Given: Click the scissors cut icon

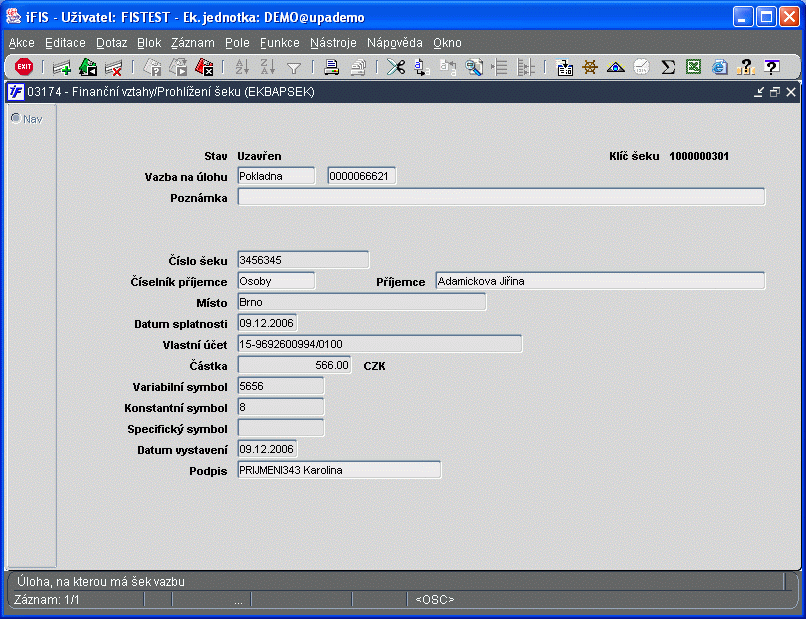Looking at the screenshot, I should (396, 67).
